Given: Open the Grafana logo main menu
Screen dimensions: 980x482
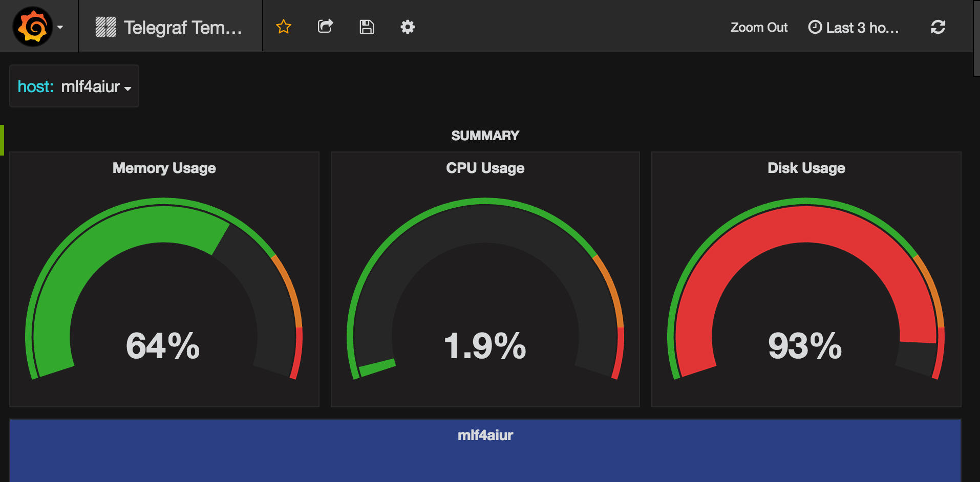Looking at the screenshot, I should coord(33,27).
